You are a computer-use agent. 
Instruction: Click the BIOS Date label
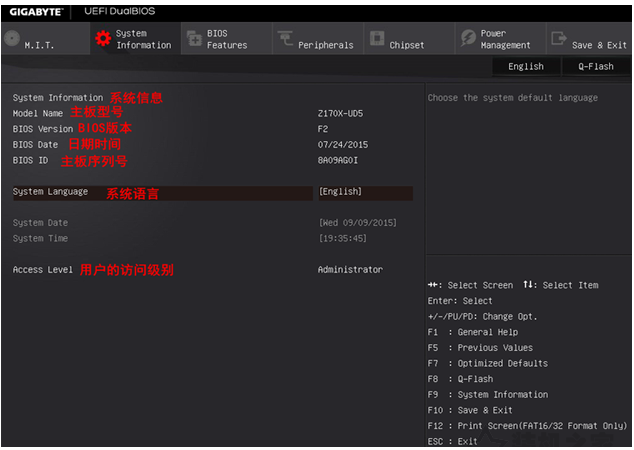tap(35, 145)
